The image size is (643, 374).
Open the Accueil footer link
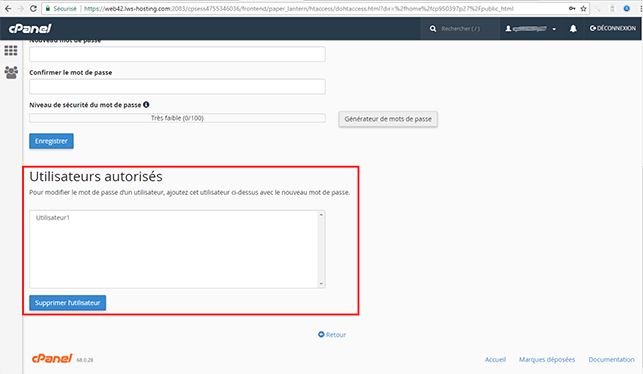point(495,360)
